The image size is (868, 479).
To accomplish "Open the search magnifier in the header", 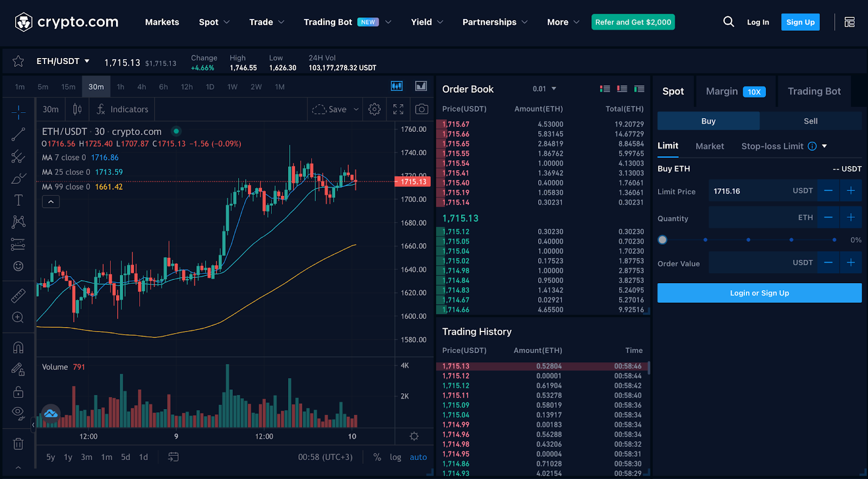I will (x=729, y=22).
